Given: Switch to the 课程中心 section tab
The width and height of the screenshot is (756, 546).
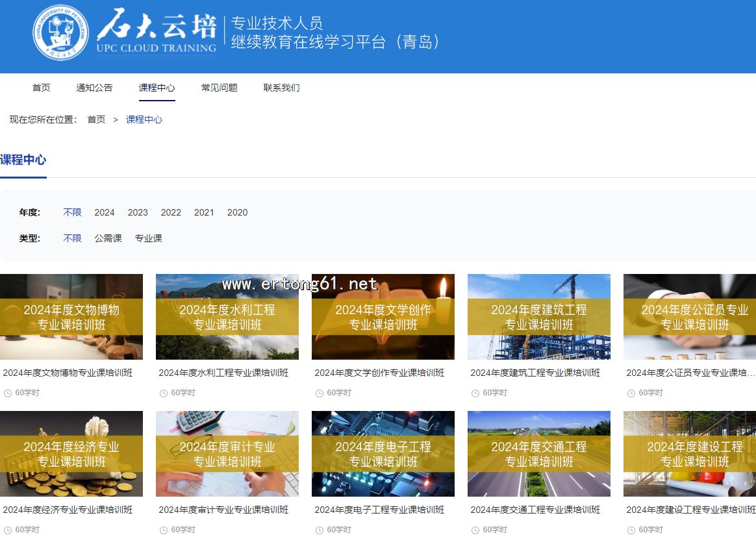Looking at the screenshot, I should click(x=23, y=160).
